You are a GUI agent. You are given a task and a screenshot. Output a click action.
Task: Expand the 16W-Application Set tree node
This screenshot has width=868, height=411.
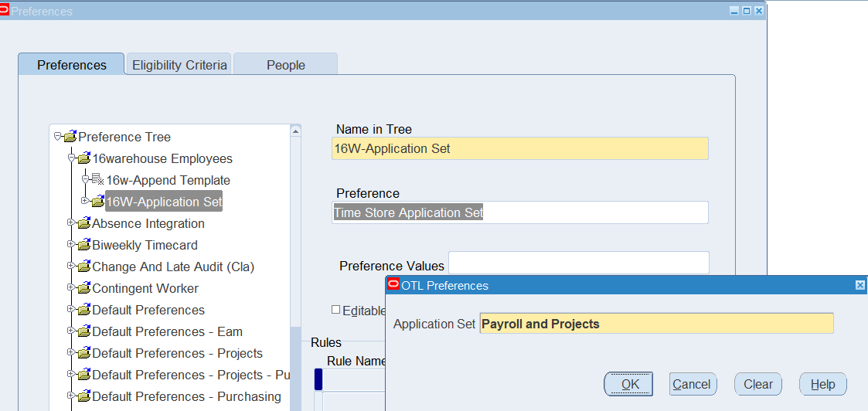85,202
